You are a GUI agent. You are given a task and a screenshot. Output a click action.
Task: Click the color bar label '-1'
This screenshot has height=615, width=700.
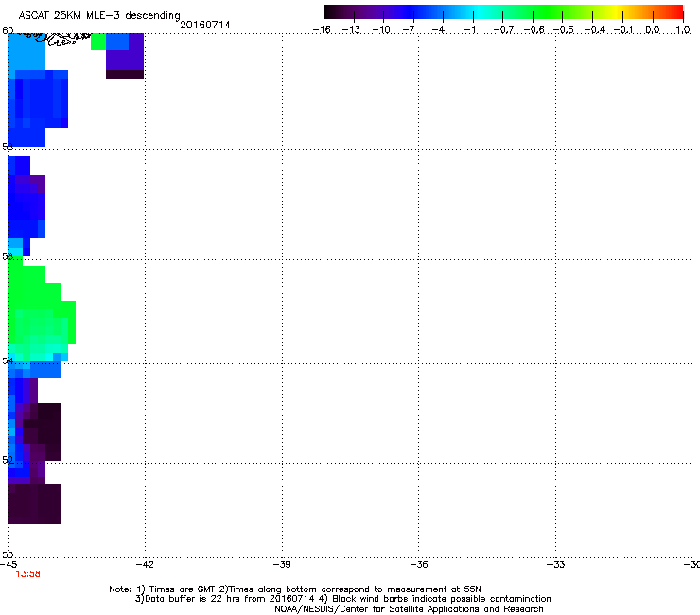pos(469,30)
